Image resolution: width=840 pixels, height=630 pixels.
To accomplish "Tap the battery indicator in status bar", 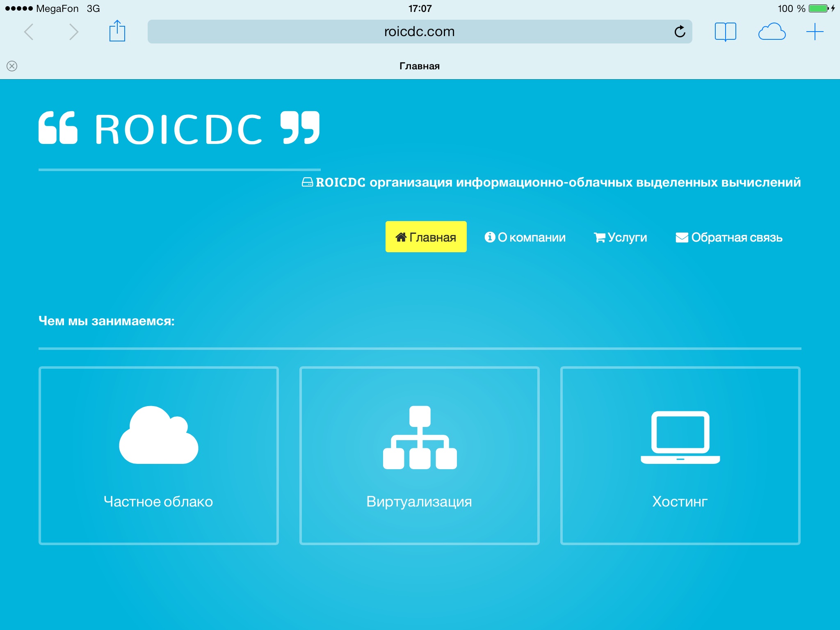I will [x=819, y=9].
